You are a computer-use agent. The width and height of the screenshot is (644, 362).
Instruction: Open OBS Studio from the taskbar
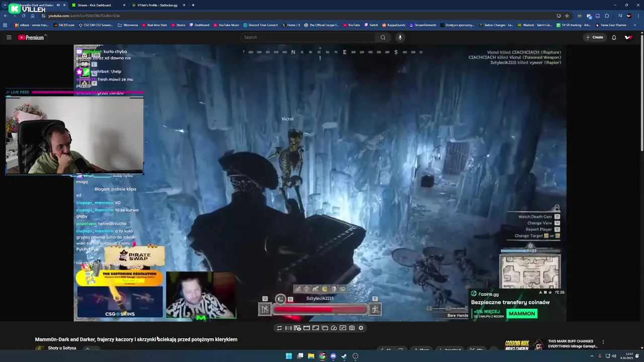coord(355,356)
